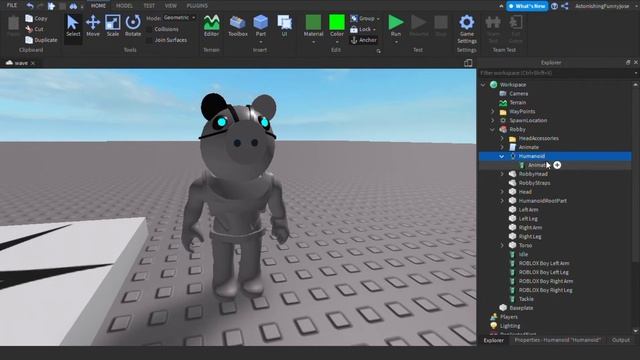Click the binoculars find icon in title bar
Screen dimensions: 640x360
coord(73,6)
